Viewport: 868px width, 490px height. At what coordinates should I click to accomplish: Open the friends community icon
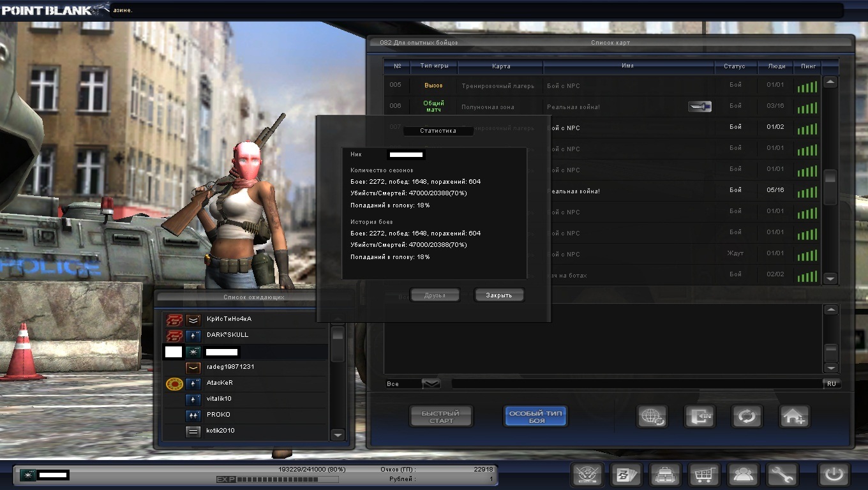pos(742,475)
